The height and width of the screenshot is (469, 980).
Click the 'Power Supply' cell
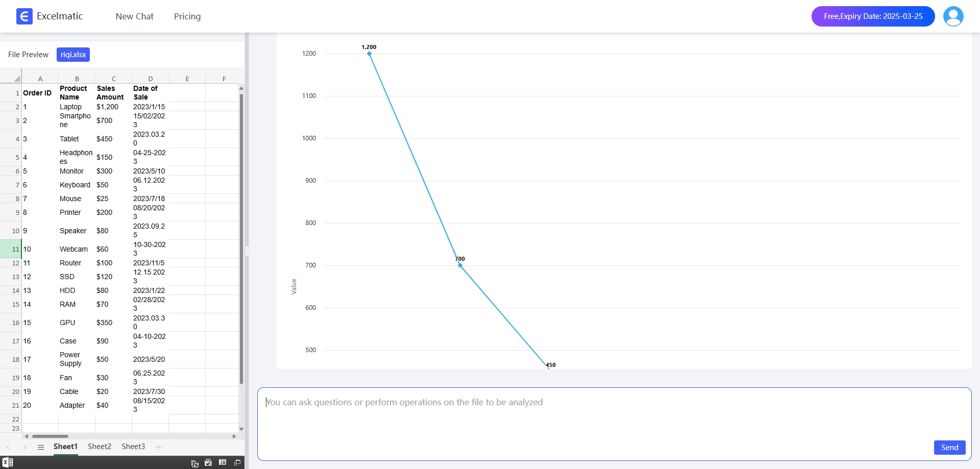77,359
